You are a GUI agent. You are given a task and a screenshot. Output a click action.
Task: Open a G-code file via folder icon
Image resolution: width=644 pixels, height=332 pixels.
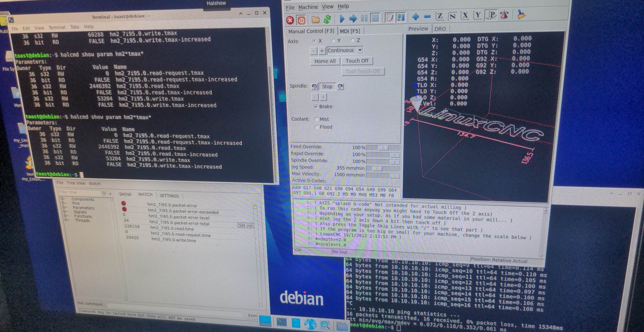tap(315, 20)
